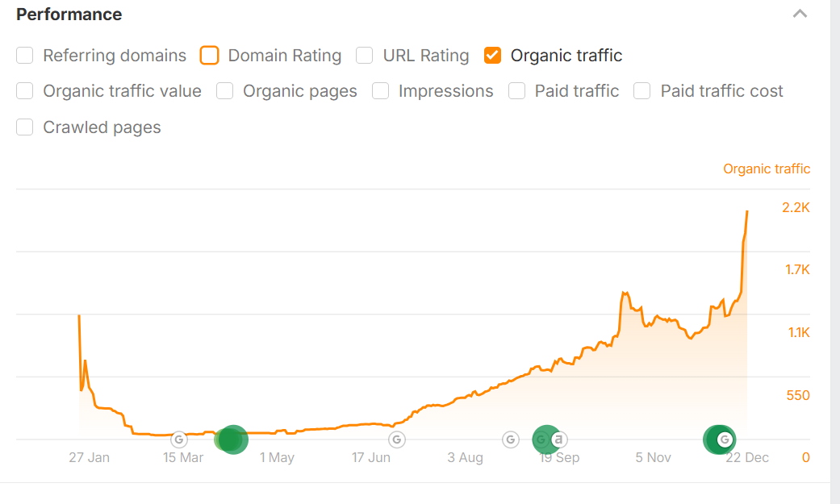The height and width of the screenshot is (504, 840).
Task: Collapse the Performance panel chevron
Action: click(800, 14)
